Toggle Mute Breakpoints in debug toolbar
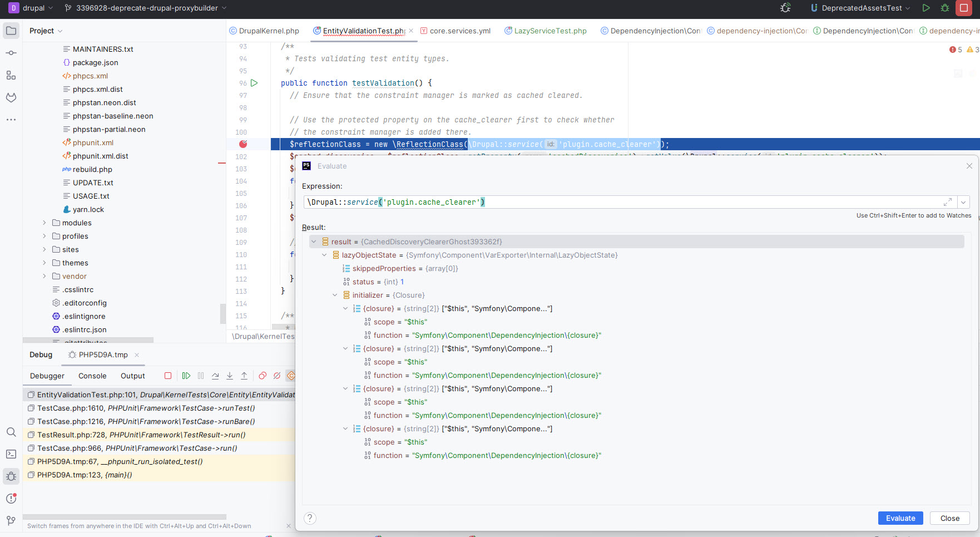This screenshot has height=537, width=980. point(277,376)
